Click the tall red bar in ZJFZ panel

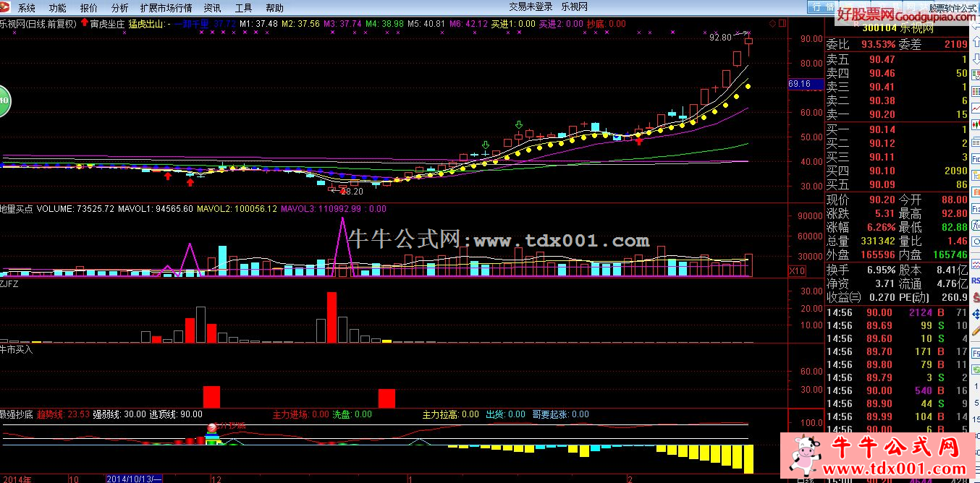point(331,317)
